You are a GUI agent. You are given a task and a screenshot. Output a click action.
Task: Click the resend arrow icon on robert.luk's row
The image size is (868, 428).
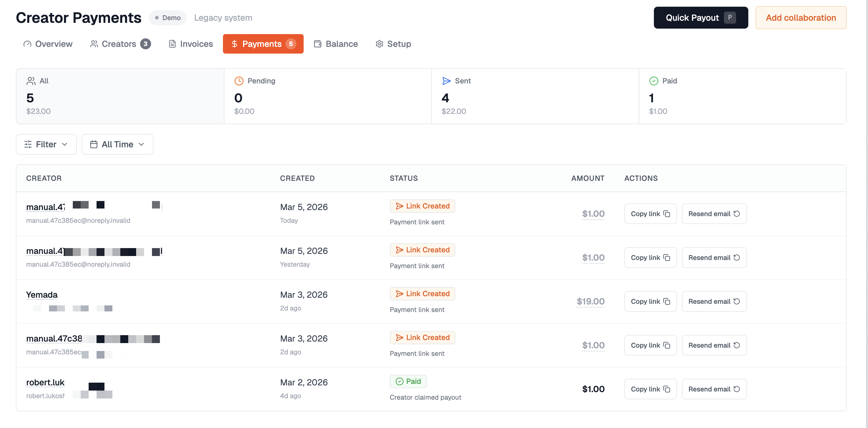(x=737, y=389)
